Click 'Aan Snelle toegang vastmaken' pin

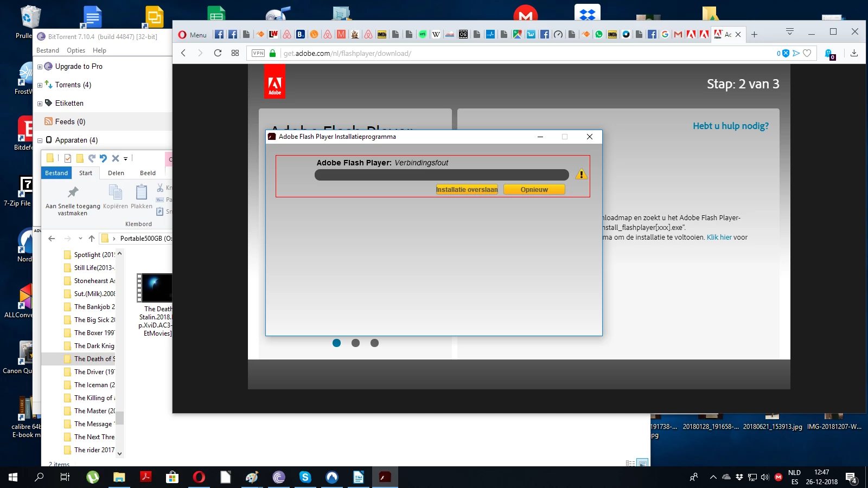pos(73,201)
